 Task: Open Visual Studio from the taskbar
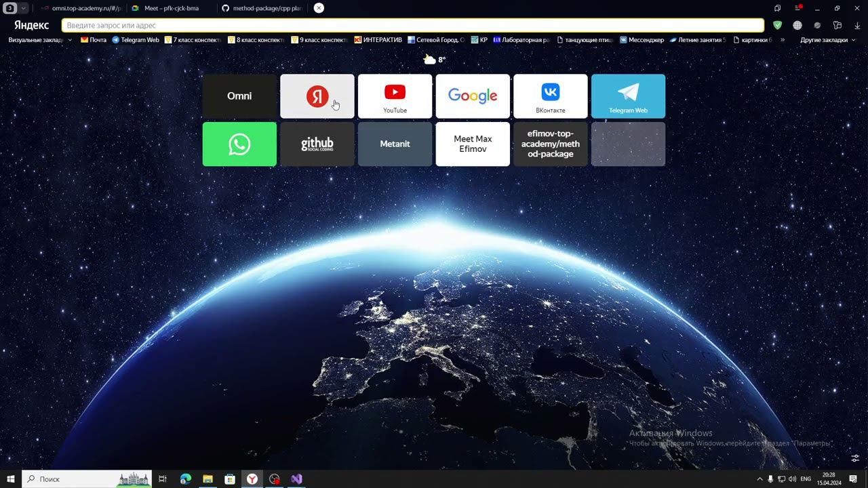tap(296, 479)
